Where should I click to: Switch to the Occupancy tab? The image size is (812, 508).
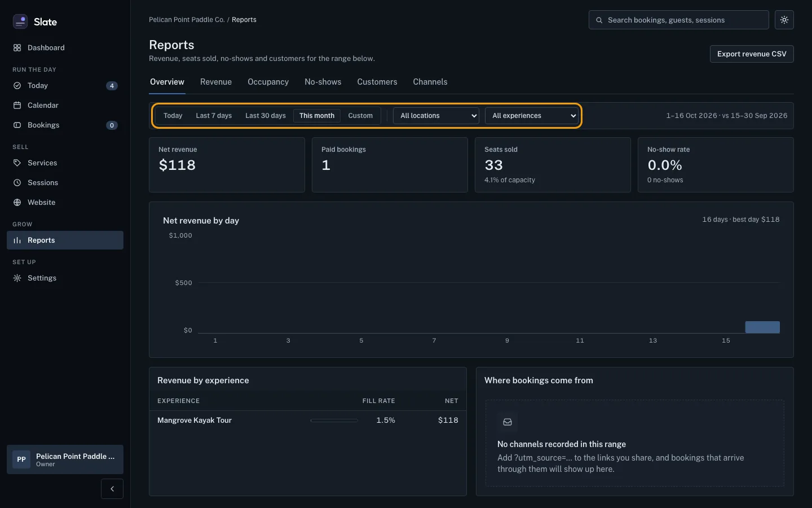268,82
